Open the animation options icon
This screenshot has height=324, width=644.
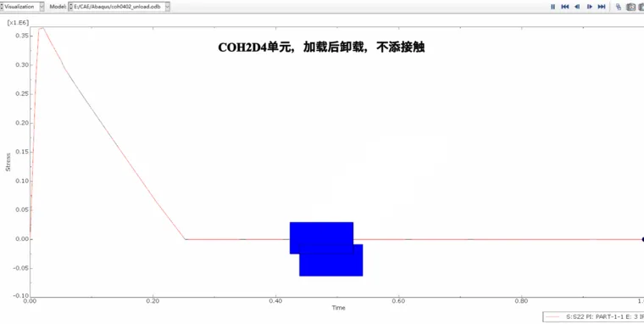(619, 7)
